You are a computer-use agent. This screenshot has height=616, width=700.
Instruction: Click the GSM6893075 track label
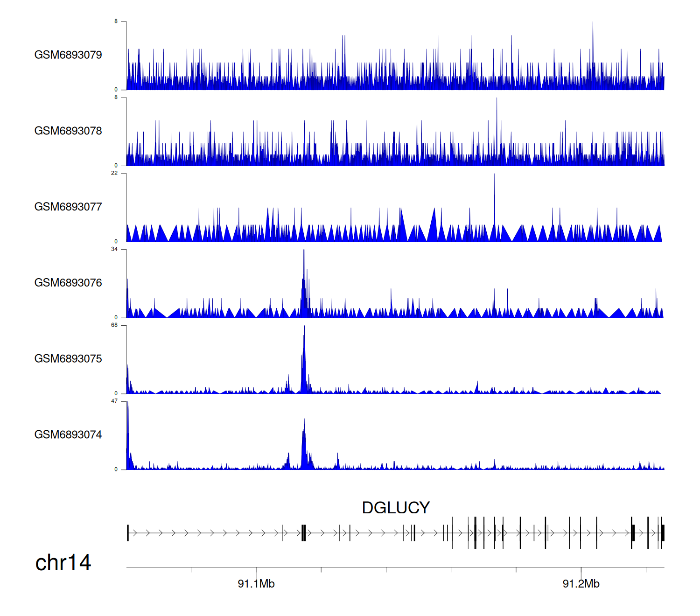(x=68, y=359)
